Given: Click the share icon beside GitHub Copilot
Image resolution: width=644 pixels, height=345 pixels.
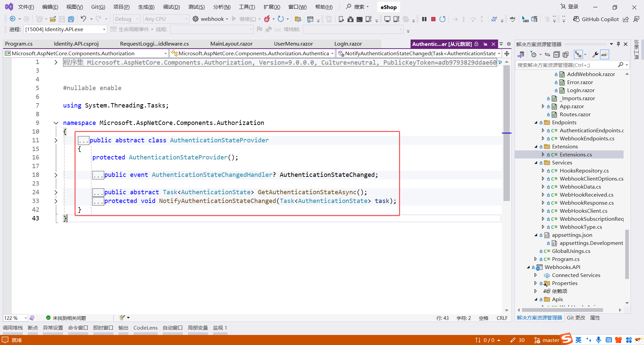Looking at the screenshot, I should pos(626,19).
